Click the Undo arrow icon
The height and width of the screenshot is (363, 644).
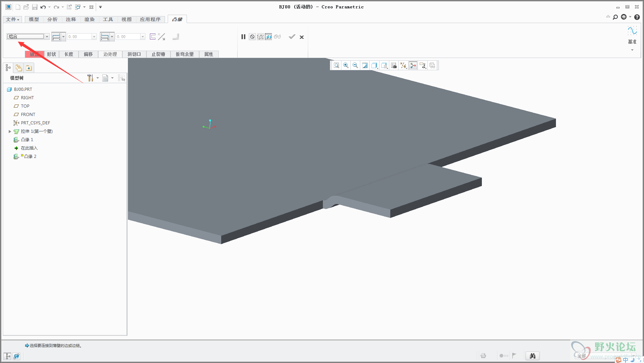[43, 7]
